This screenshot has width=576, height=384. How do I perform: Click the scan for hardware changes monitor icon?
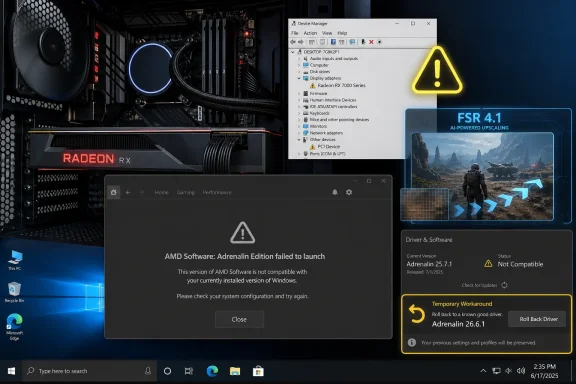[352, 42]
